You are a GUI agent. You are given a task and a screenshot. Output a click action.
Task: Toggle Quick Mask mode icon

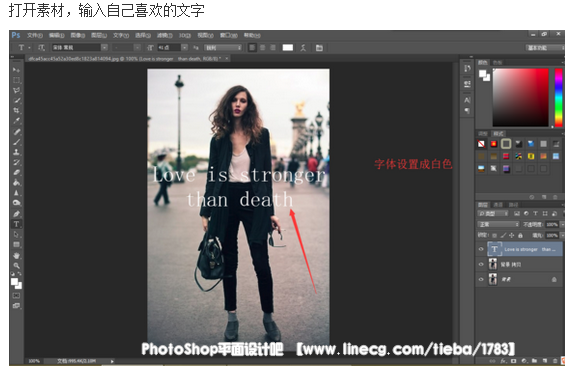click(x=16, y=296)
